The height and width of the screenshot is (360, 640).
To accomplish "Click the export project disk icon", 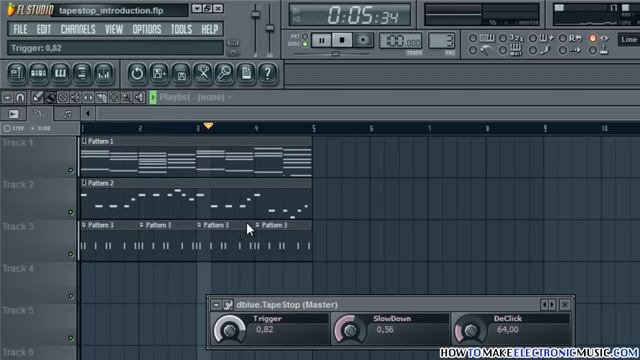I will 181,73.
